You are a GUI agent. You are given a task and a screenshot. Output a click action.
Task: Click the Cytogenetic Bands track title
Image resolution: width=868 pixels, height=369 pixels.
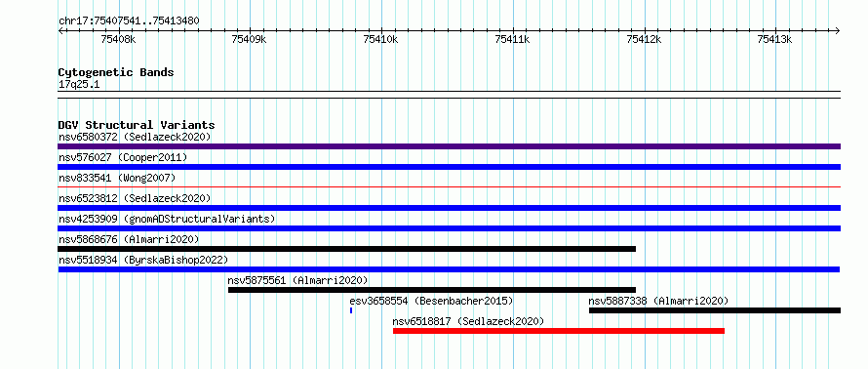116,72
